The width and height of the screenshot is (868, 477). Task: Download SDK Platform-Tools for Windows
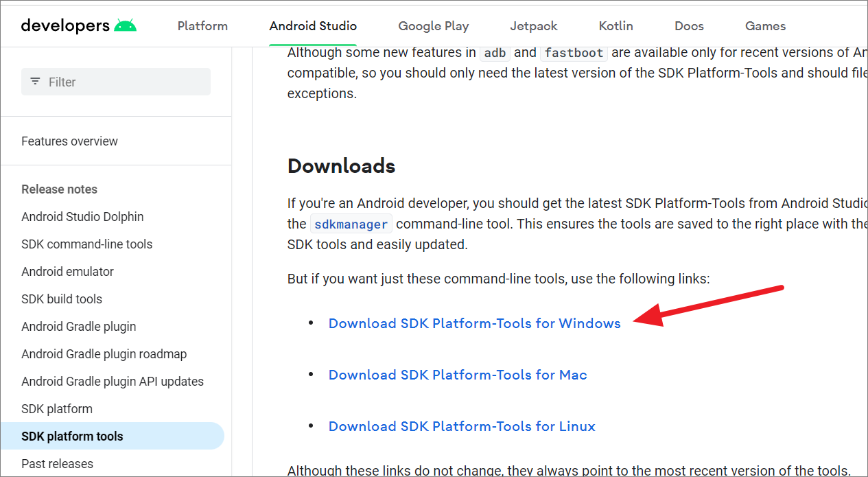pyautogui.click(x=475, y=323)
